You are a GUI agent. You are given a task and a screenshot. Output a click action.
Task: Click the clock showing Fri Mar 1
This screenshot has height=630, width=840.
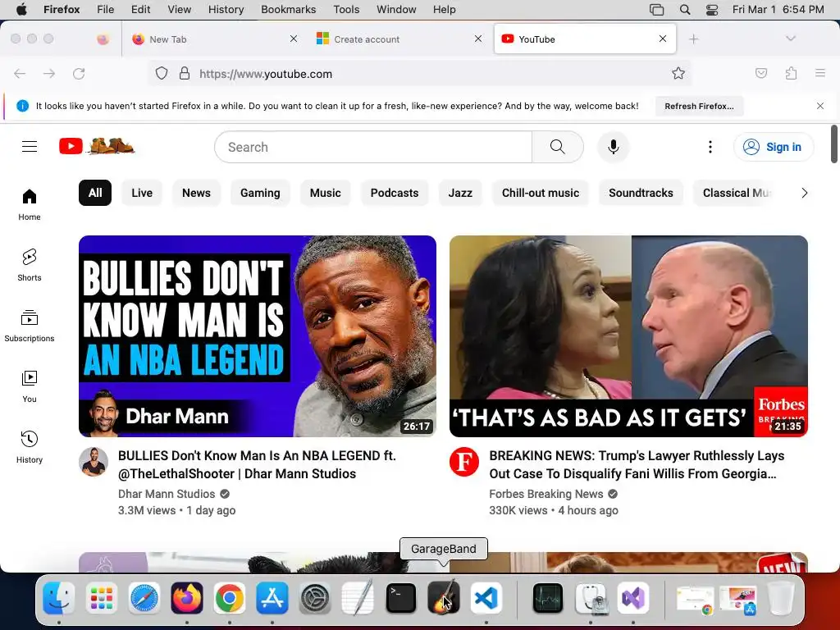tap(778, 10)
